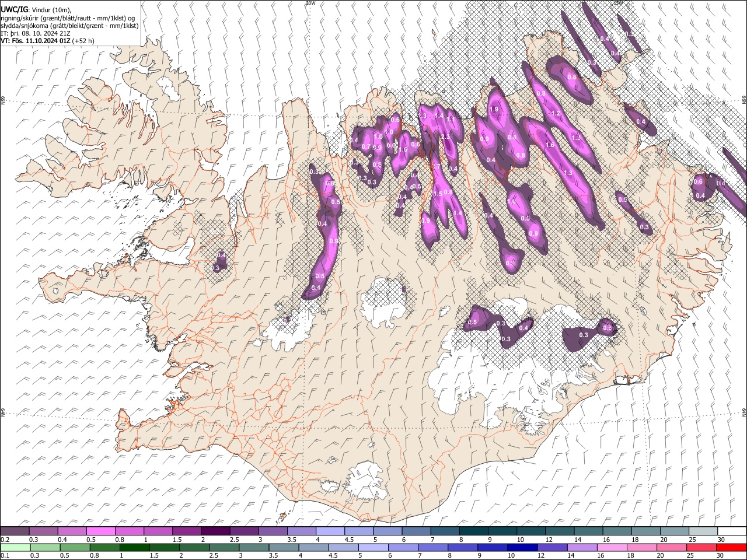Image resolution: width=747 pixels, height=560 pixels.
Task: Click the 2.3 snowfall value on the map
Action: point(445,136)
